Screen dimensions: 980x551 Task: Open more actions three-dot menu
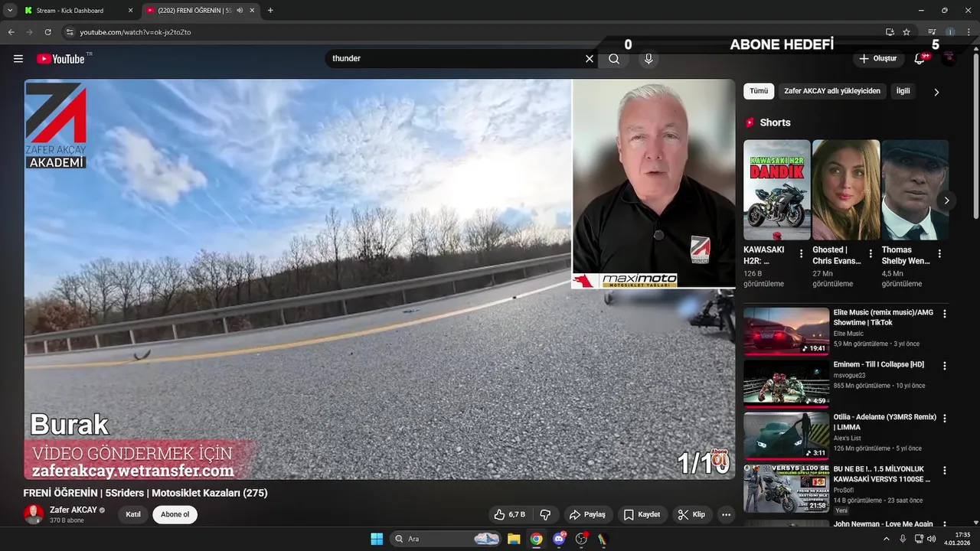coord(727,514)
